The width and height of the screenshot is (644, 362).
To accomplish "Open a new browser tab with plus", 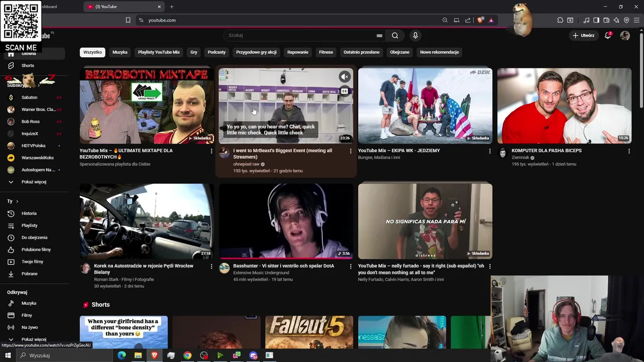I will (172, 7).
